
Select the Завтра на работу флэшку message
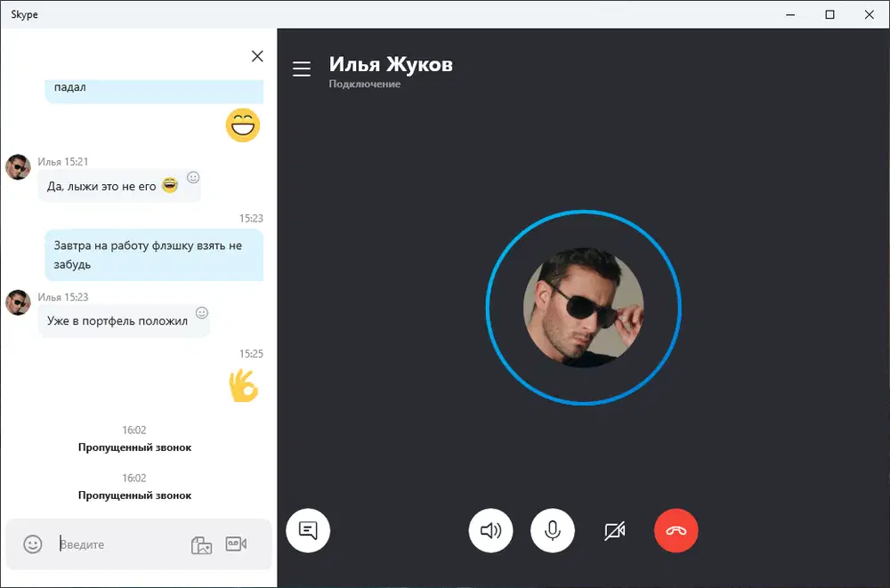(x=154, y=254)
